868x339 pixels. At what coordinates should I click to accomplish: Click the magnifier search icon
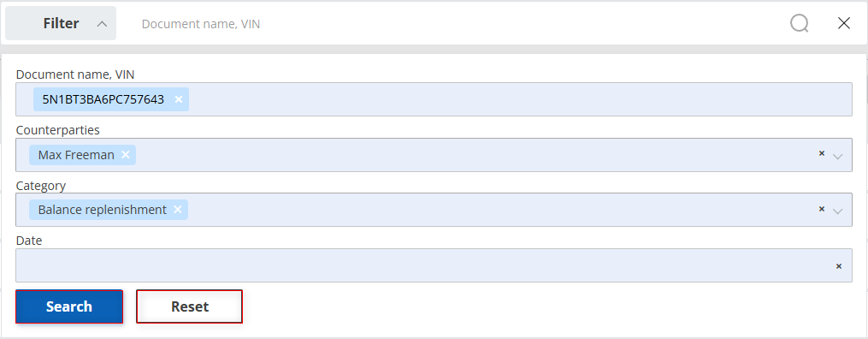(799, 23)
